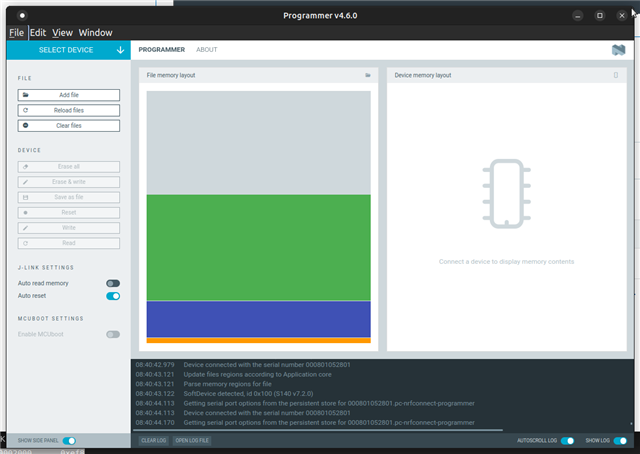This screenshot has width=640, height=454.
Task: Click the disk icon on Save as file
Action: [x=26, y=197]
